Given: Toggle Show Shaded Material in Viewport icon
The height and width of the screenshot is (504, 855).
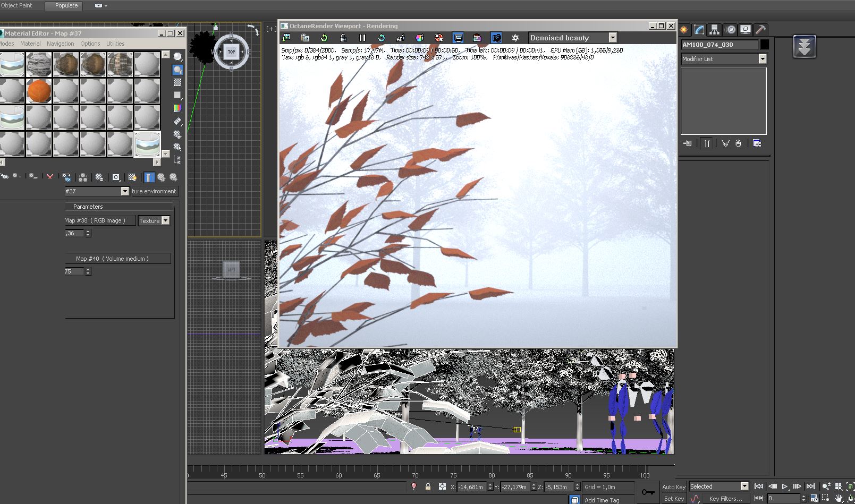Looking at the screenshot, I should coord(132,177).
